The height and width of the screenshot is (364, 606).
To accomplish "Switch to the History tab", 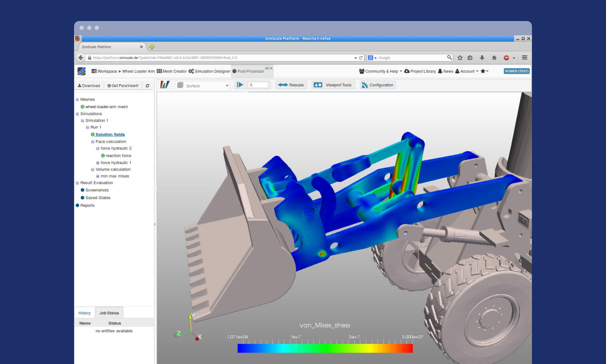I will [85, 313].
